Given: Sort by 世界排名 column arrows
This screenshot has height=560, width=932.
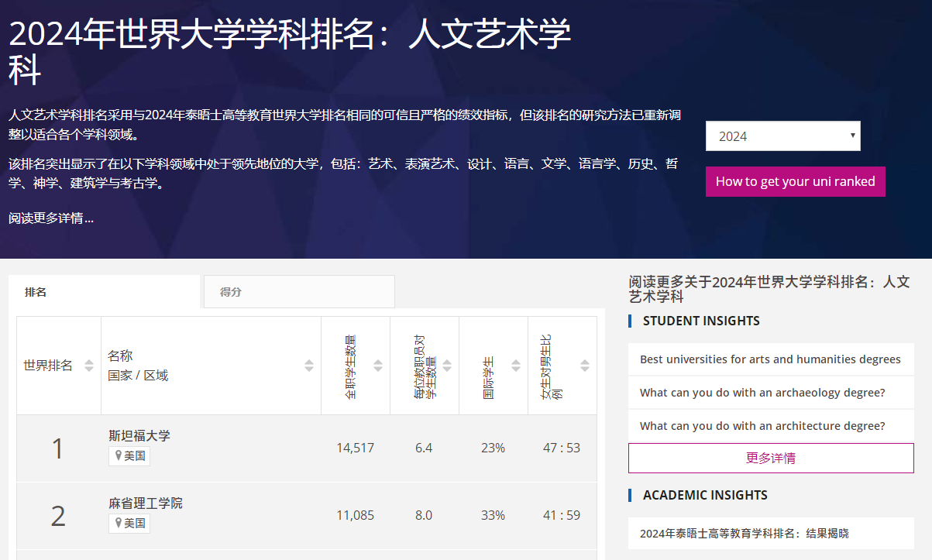Looking at the screenshot, I should click(89, 366).
